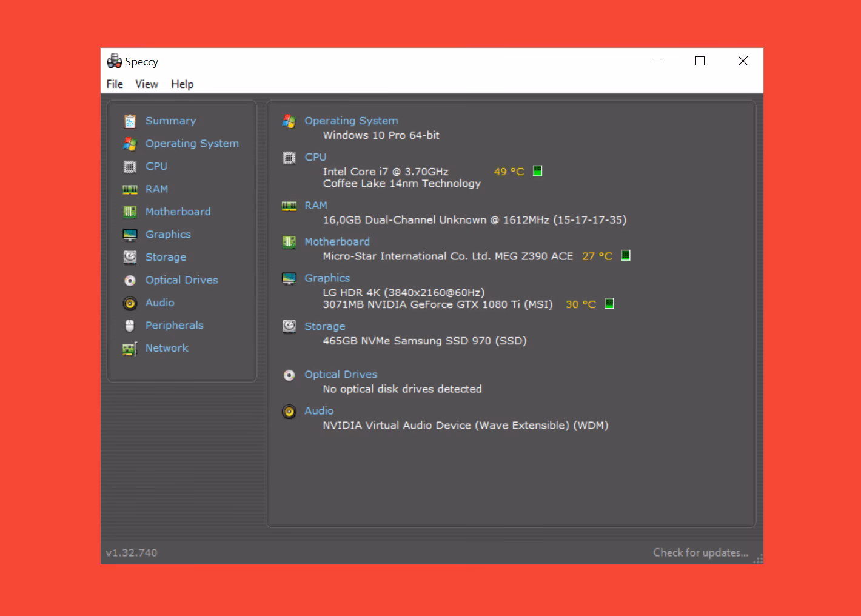This screenshot has width=861, height=616.
Task: Click the Graphics heading link in the main panel
Action: click(x=327, y=278)
